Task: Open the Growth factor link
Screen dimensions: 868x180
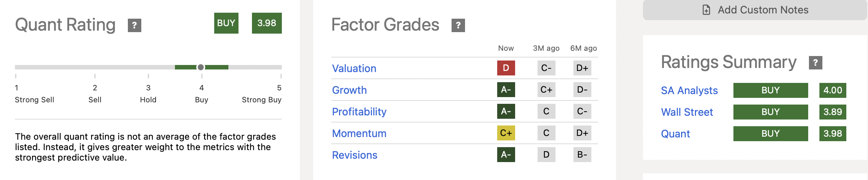Action: pyautogui.click(x=349, y=90)
